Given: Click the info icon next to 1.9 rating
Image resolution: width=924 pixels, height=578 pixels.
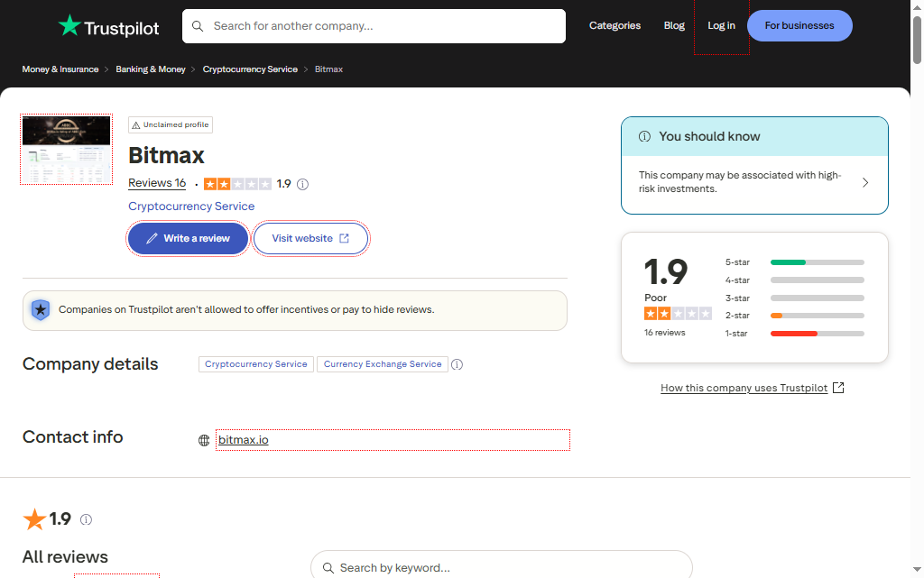Looking at the screenshot, I should 303,184.
